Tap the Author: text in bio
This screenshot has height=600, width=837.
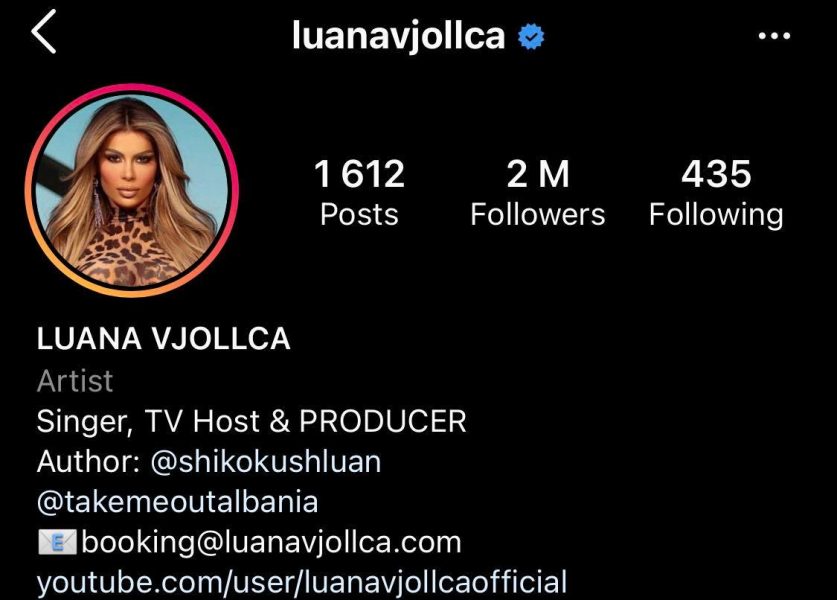coord(89,462)
